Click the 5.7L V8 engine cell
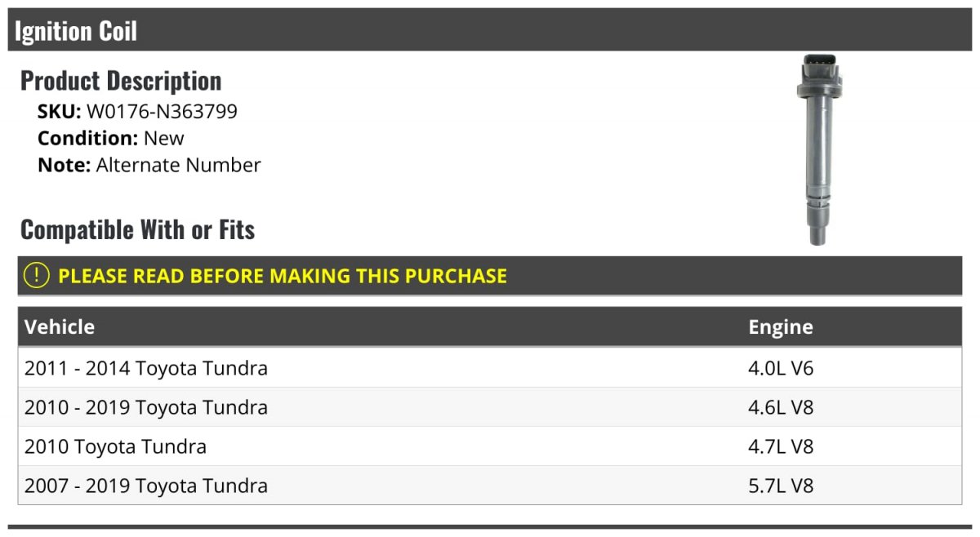This screenshot has width=980, height=537. 781,486
